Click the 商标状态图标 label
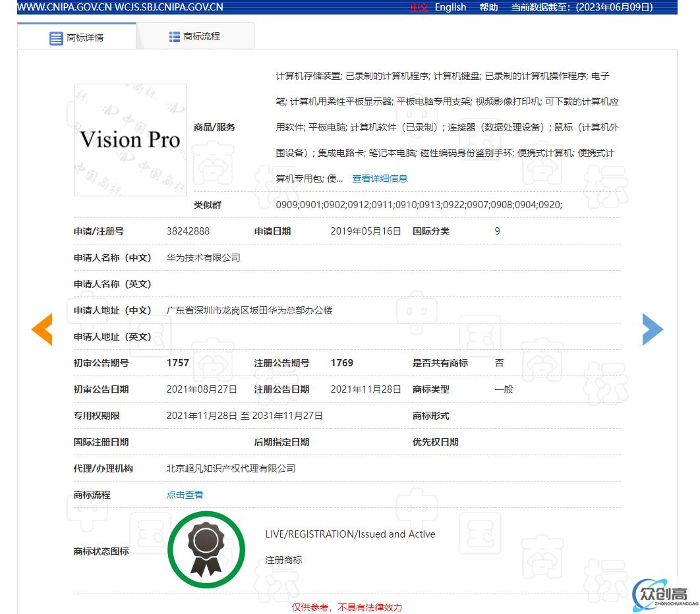The height and width of the screenshot is (614, 700). click(102, 551)
